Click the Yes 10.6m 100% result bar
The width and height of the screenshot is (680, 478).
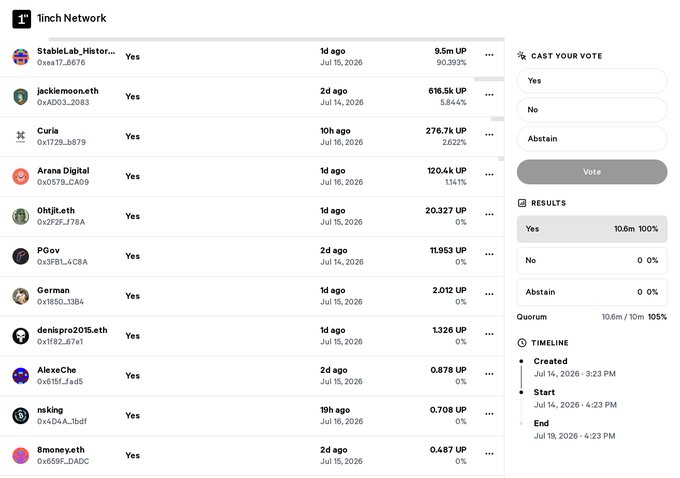pos(592,229)
